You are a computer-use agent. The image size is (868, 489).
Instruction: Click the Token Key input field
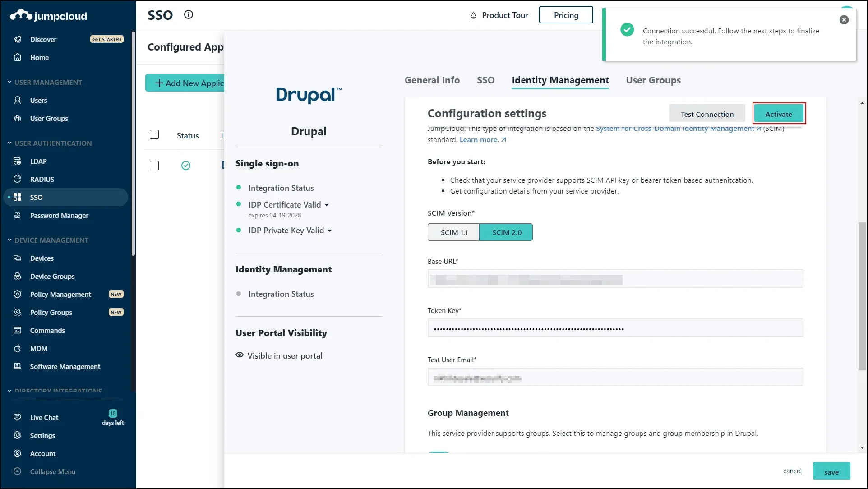pyautogui.click(x=615, y=328)
